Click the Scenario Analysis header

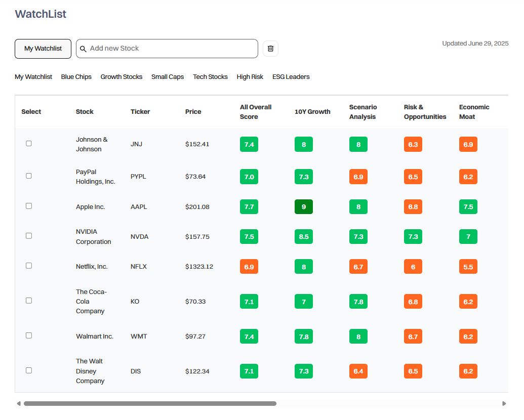[363, 112]
